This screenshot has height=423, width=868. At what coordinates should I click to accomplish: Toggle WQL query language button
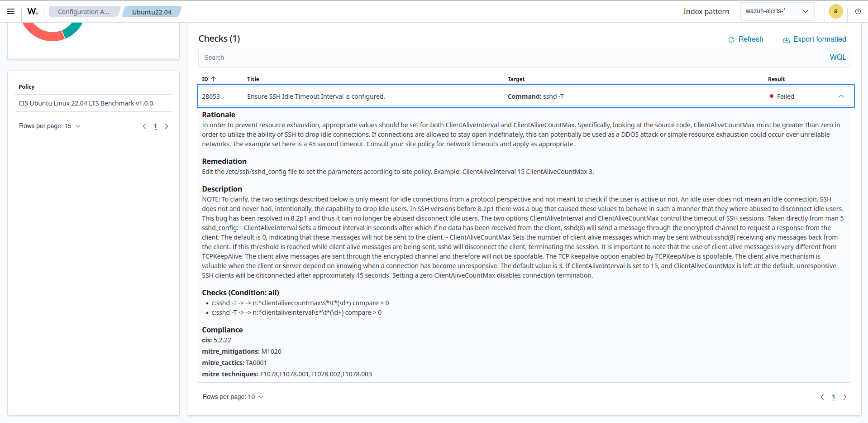click(x=837, y=58)
